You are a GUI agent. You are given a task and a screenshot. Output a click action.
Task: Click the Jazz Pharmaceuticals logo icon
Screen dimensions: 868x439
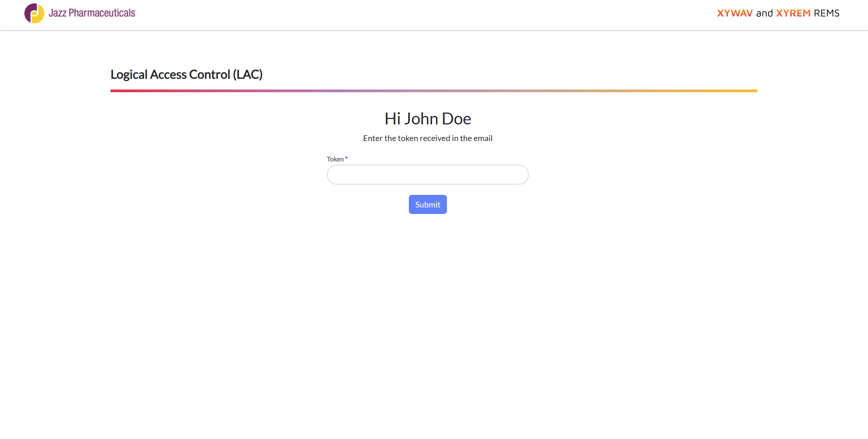(34, 13)
